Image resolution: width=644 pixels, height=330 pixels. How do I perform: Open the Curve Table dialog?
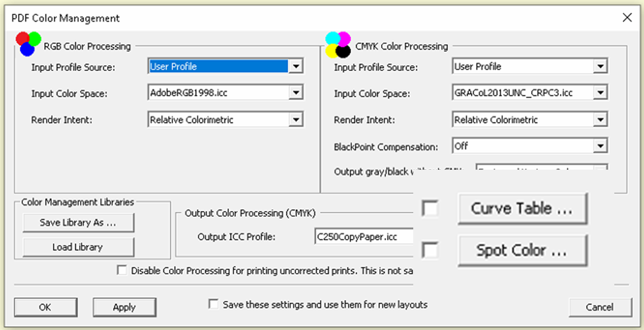pos(522,208)
